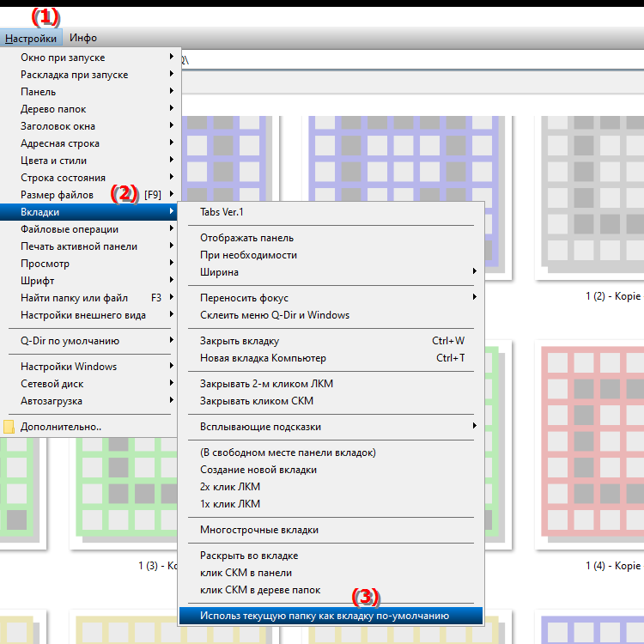Image resolution: width=644 pixels, height=644 pixels.
Task: Select the highlighted Вкладки menu item
Action: click(88, 212)
